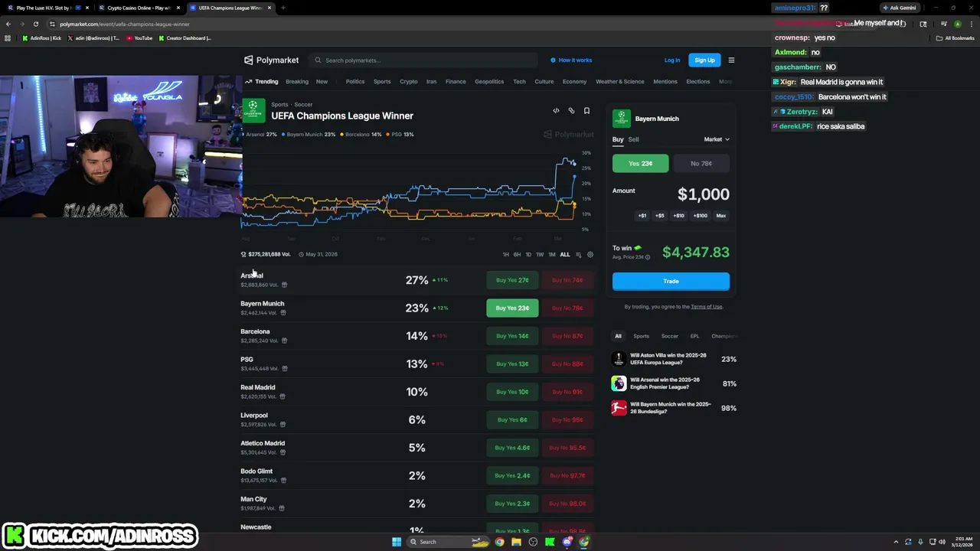This screenshot has width=980, height=551.
Task: Open File Explorer from the taskbar
Action: 516,542
